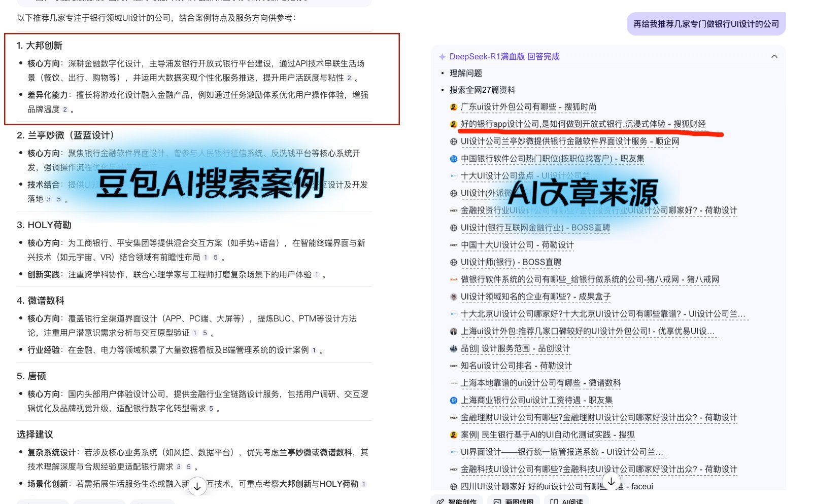The image size is (813, 504).
Task: Click the globe icon next to 四川UI设计哪家好
Action: coord(453,486)
